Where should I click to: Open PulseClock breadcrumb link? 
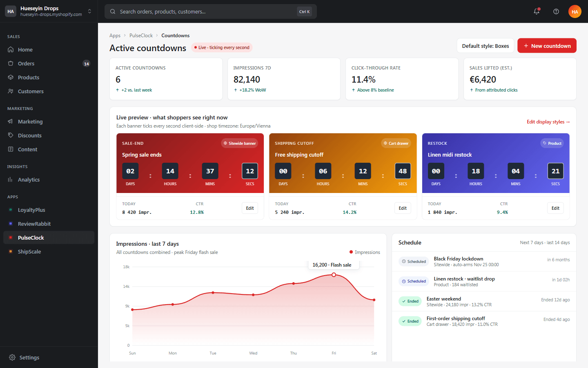click(141, 36)
